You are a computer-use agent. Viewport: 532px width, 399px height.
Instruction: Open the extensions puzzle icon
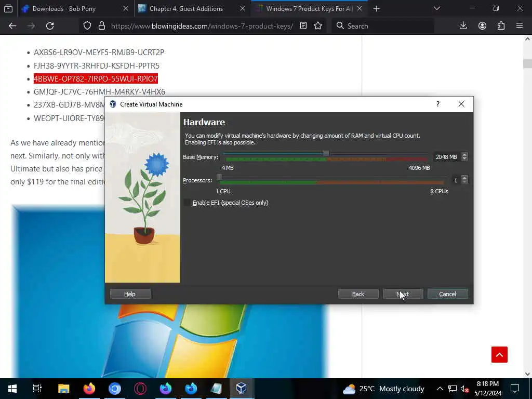[x=501, y=26]
